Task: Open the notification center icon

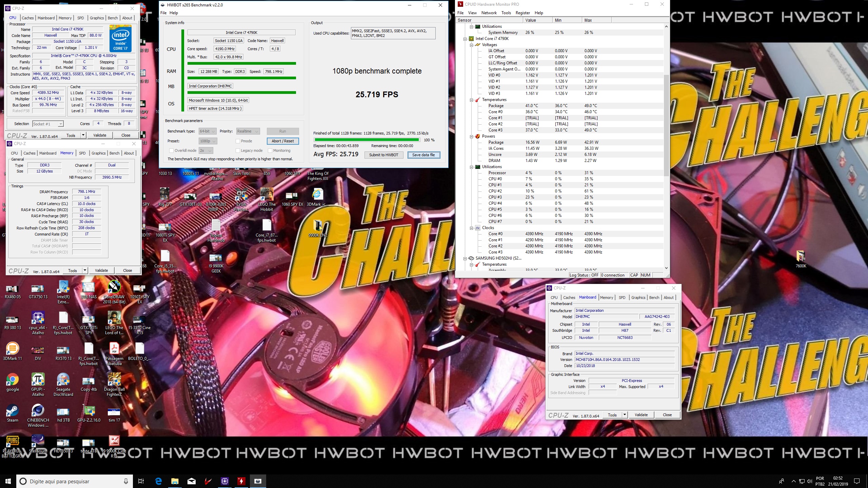Action: click(x=857, y=481)
